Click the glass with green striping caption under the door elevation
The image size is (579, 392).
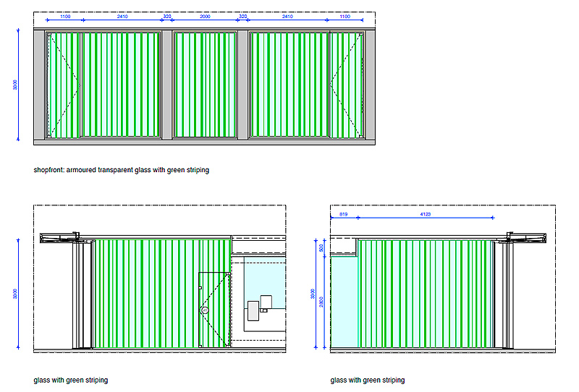(x=70, y=380)
